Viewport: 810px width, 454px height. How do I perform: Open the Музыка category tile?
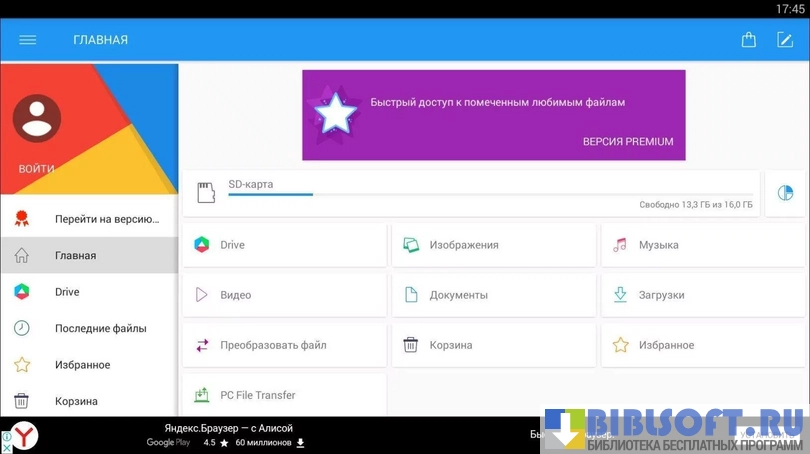pos(702,245)
